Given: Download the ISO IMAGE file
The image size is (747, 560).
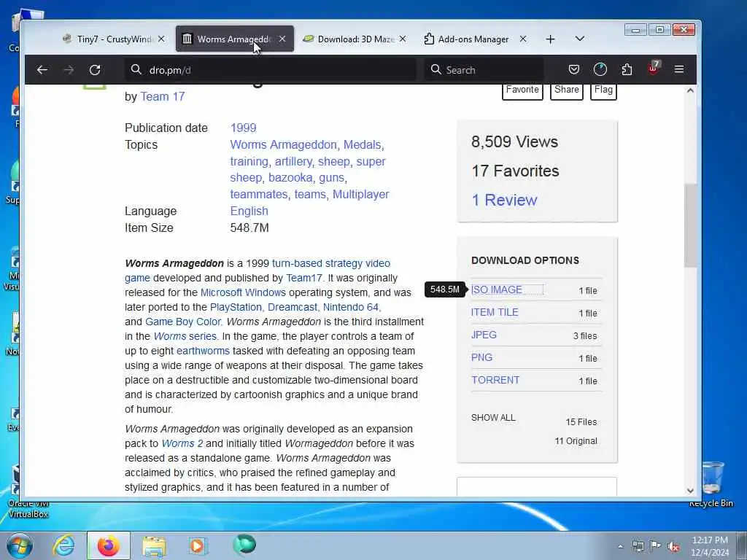Looking at the screenshot, I should coord(496,289).
